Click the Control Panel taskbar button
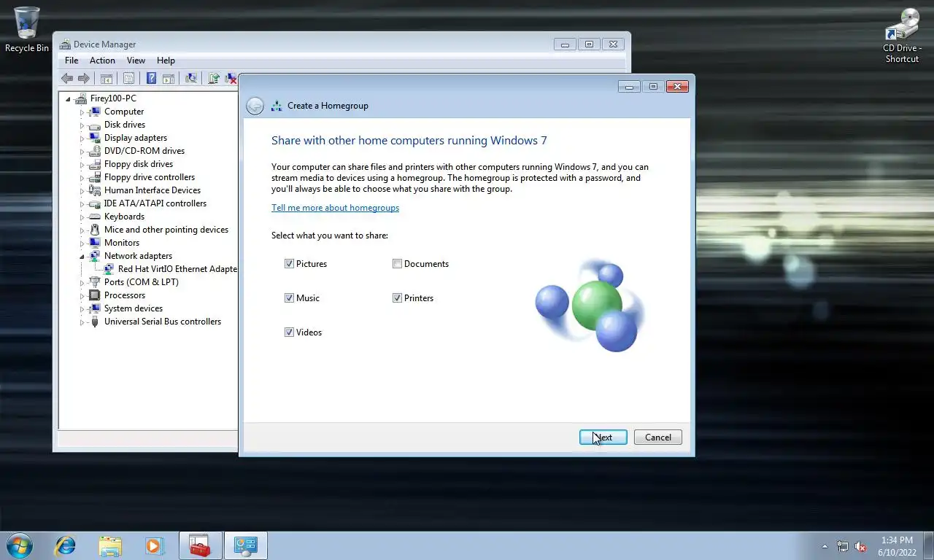 [246, 545]
